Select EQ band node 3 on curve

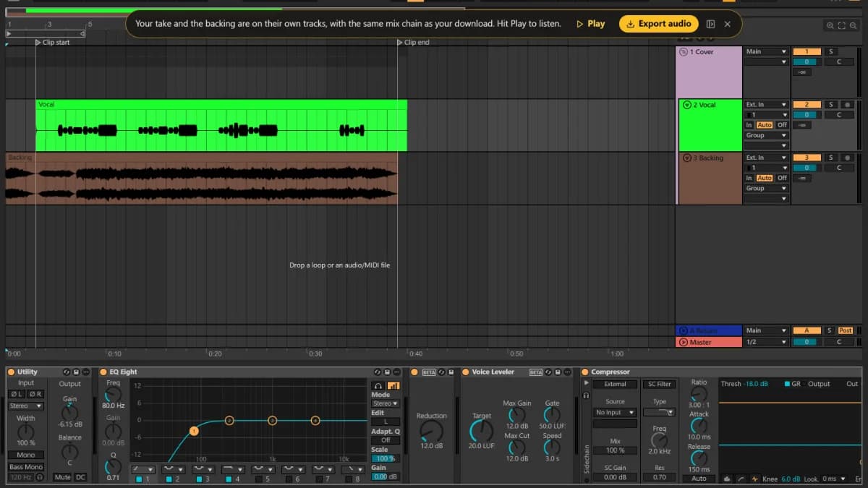273,420
